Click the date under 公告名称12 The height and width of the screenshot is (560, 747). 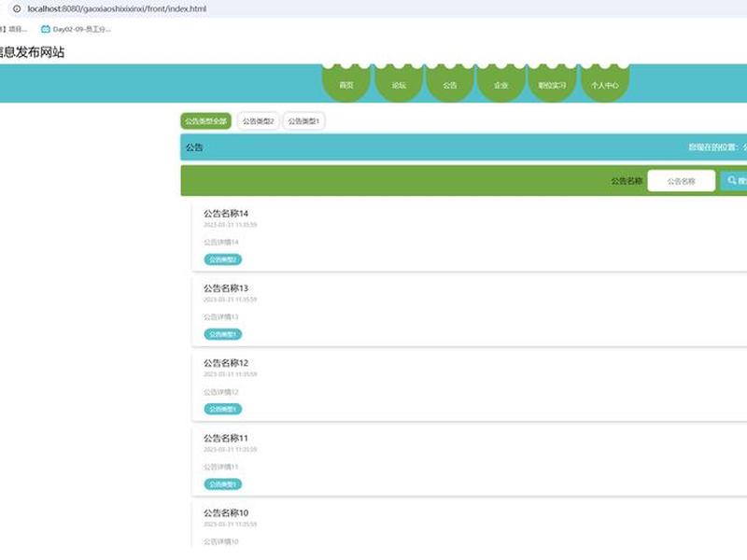pos(230,374)
